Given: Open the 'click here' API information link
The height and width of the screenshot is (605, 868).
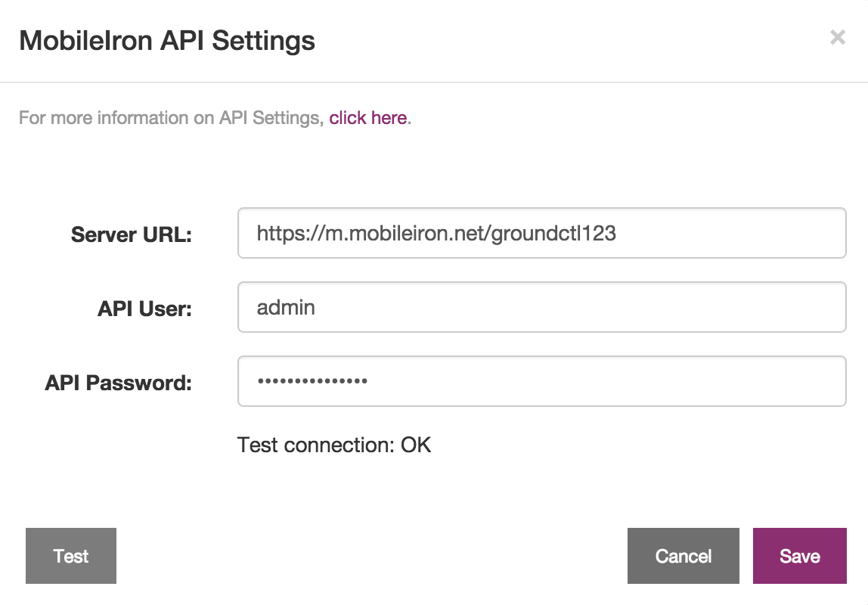Looking at the screenshot, I should (368, 118).
